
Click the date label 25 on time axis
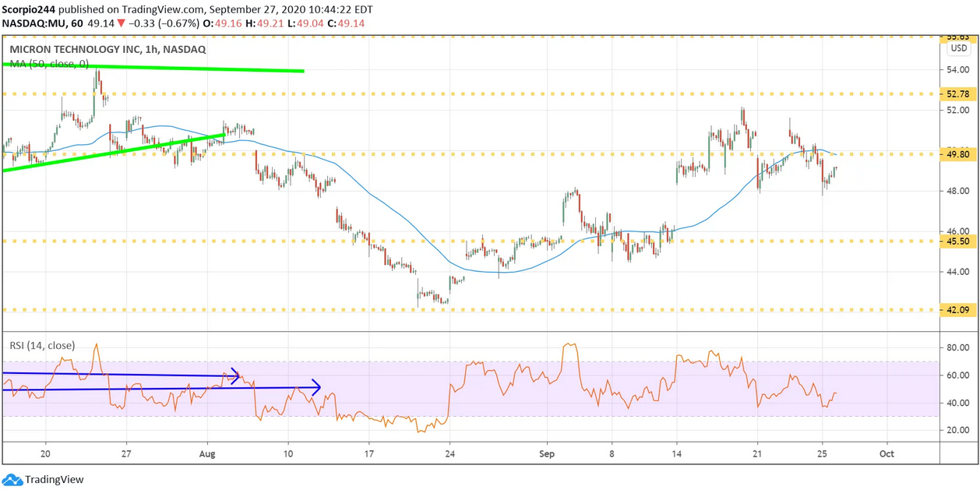(822, 453)
